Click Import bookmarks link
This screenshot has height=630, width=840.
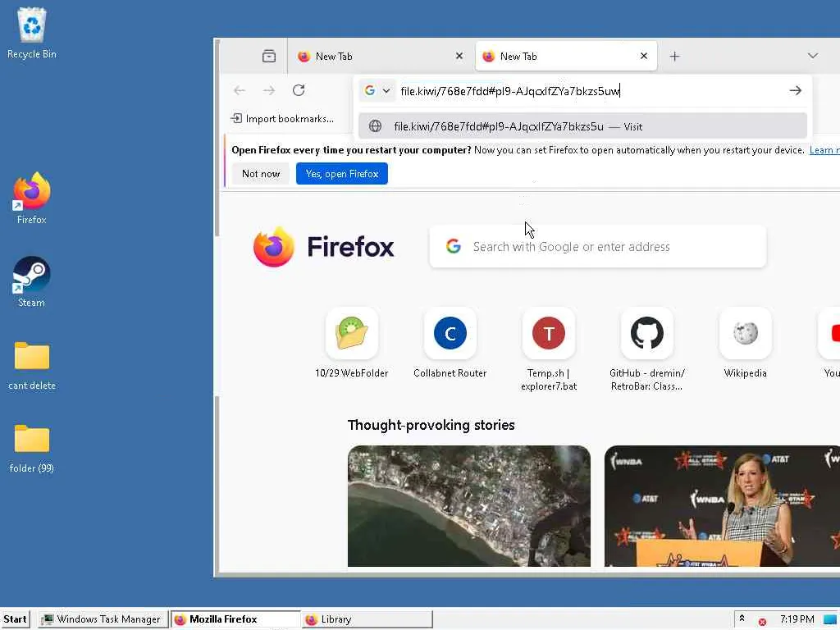pyautogui.click(x=282, y=118)
